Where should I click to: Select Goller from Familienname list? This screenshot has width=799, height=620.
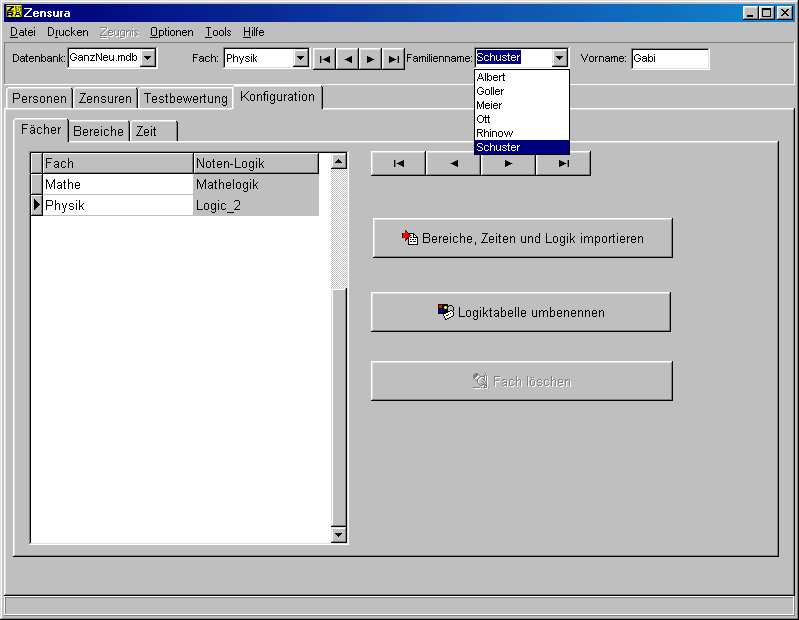[522, 91]
